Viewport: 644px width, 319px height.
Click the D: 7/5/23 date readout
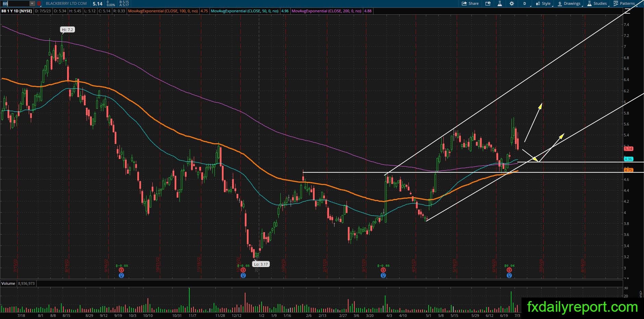pos(43,11)
